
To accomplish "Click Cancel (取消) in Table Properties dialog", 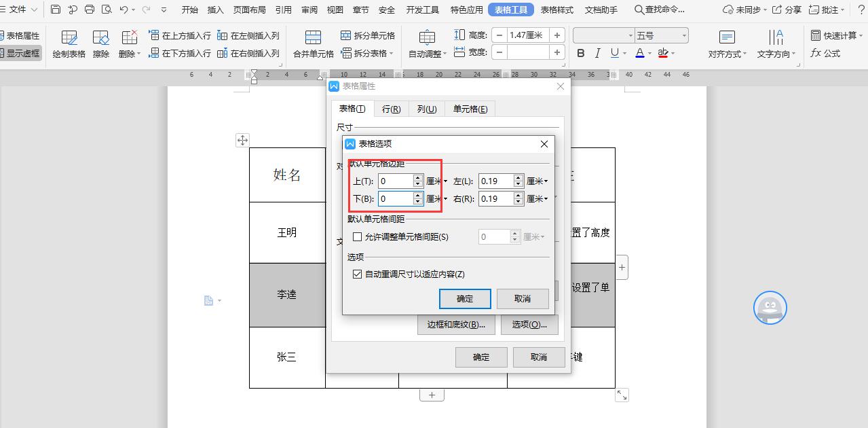I will 539,357.
